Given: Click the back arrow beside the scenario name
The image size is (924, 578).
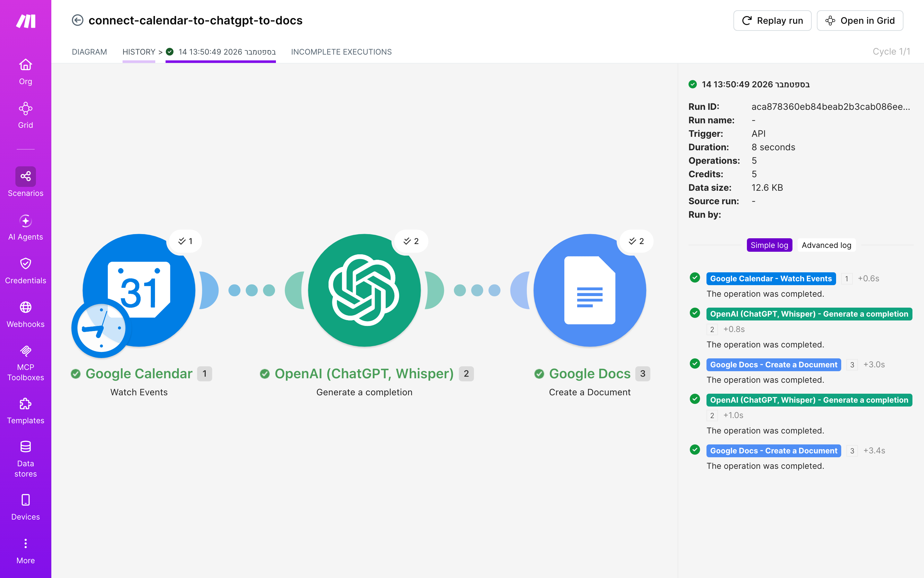Looking at the screenshot, I should [x=78, y=20].
